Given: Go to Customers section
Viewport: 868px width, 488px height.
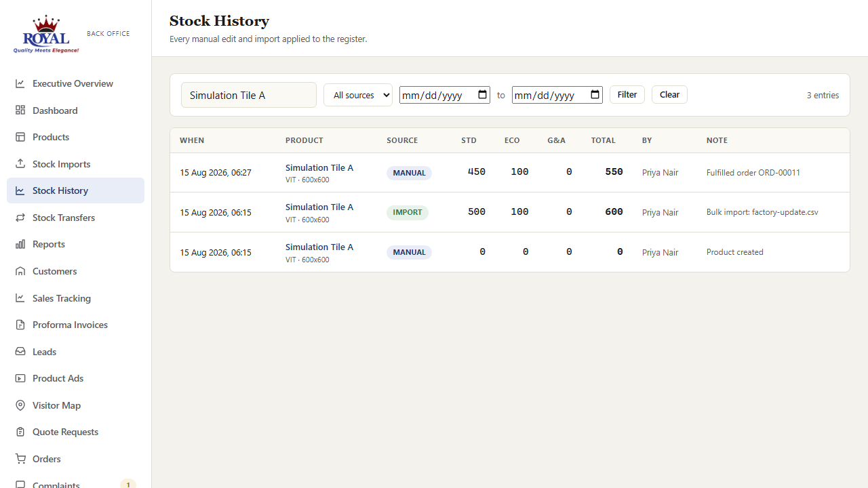Looking at the screenshot, I should click(75, 271).
